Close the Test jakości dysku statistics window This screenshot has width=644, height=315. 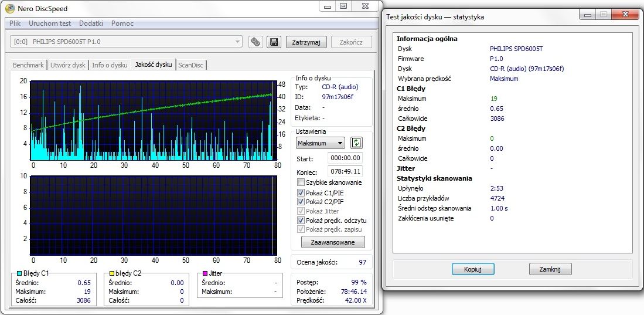(625, 15)
